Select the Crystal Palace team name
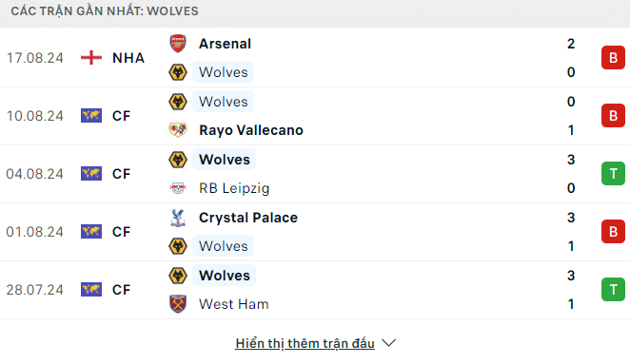 [x=248, y=218]
